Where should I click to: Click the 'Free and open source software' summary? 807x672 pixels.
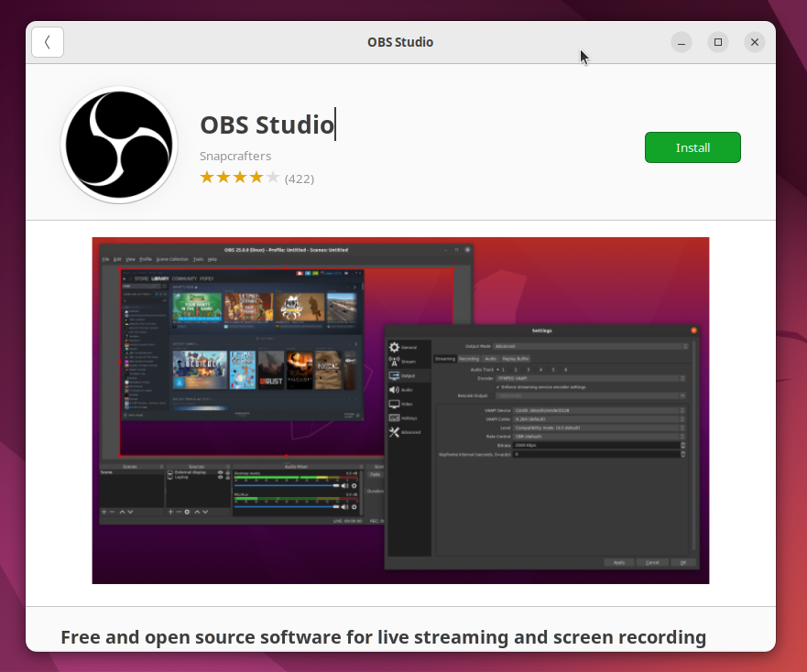(384, 637)
